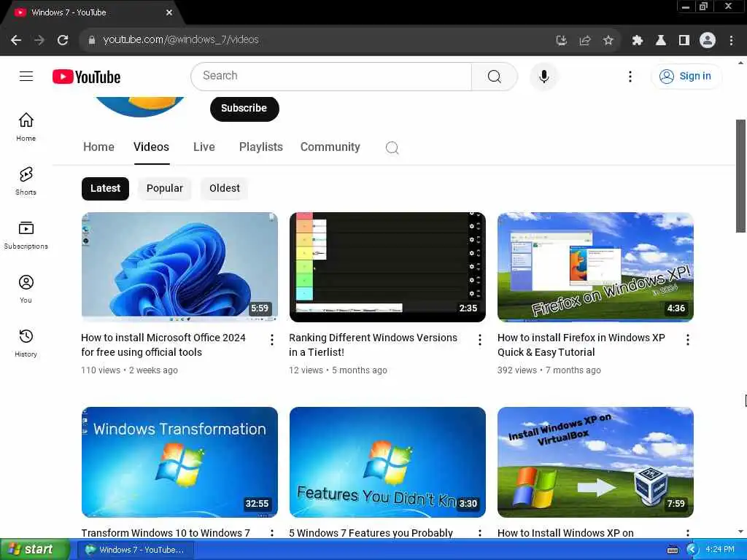Open Chrome extensions puzzle icon

point(638,41)
